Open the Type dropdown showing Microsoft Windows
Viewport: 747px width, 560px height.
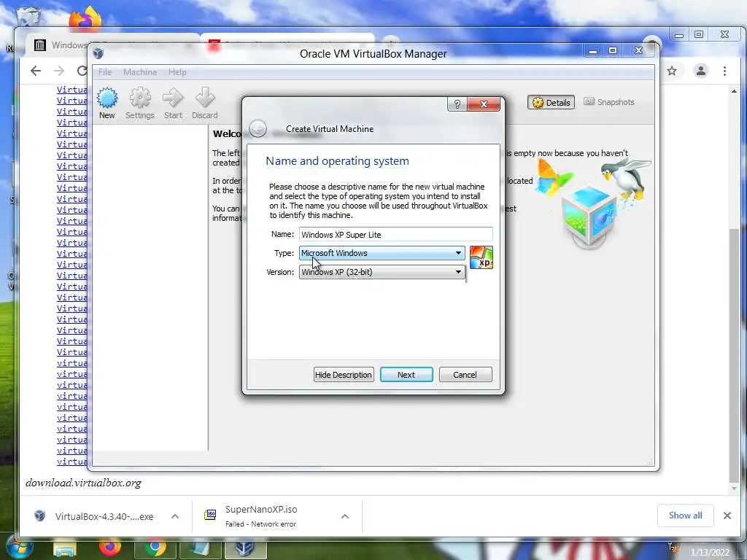[382, 253]
